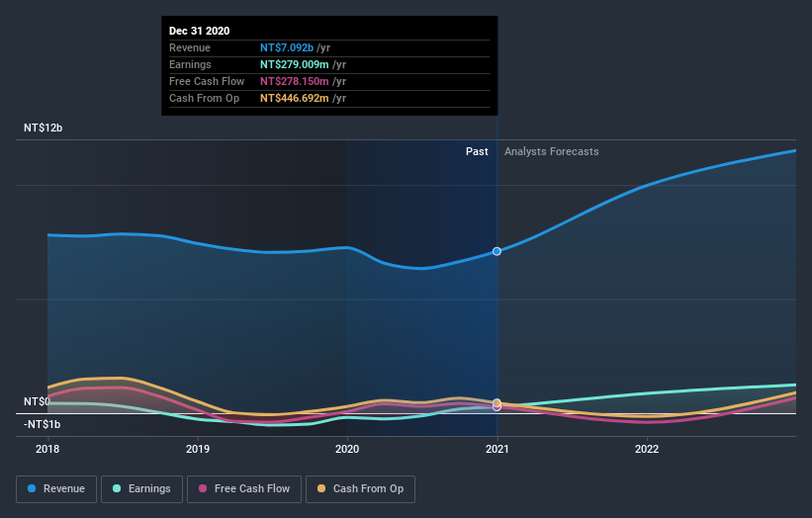Toggle the Free Cash Flow legend button
This screenshot has height=518, width=812.
coord(244,489)
